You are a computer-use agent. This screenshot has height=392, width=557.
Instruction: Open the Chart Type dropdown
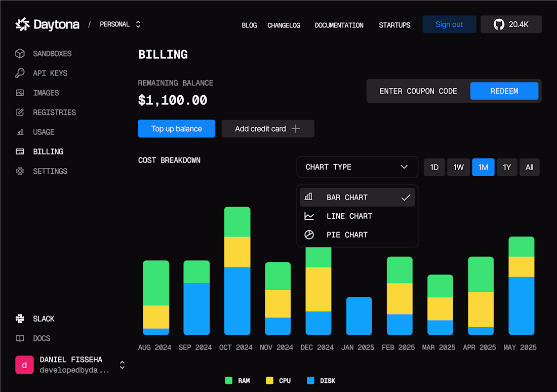[x=357, y=167]
